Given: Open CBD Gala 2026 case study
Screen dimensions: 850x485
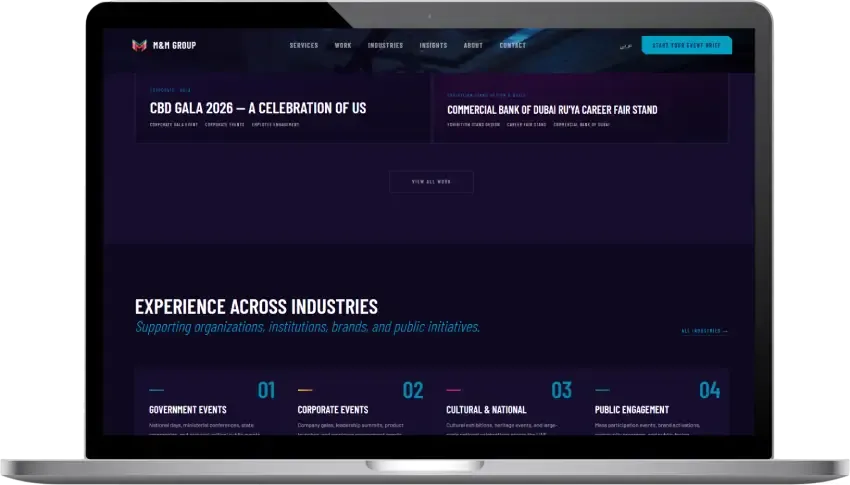Looking at the screenshot, I should 258,108.
